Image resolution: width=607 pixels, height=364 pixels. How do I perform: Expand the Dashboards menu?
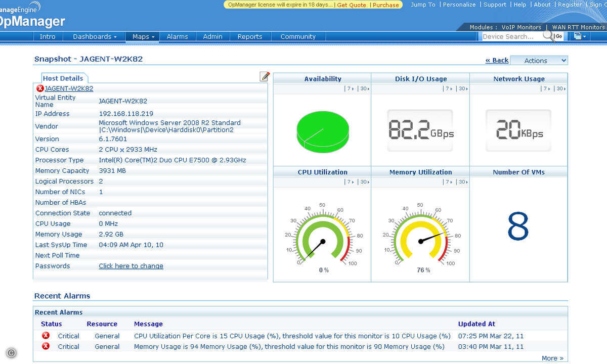[x=95, y=36]
